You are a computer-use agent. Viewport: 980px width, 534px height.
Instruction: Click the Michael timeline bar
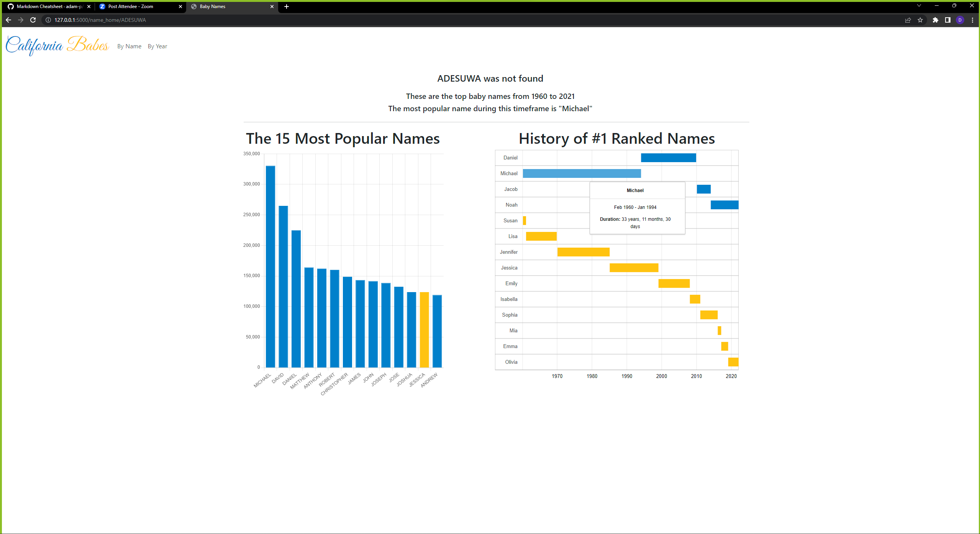[x=582, y=173]
